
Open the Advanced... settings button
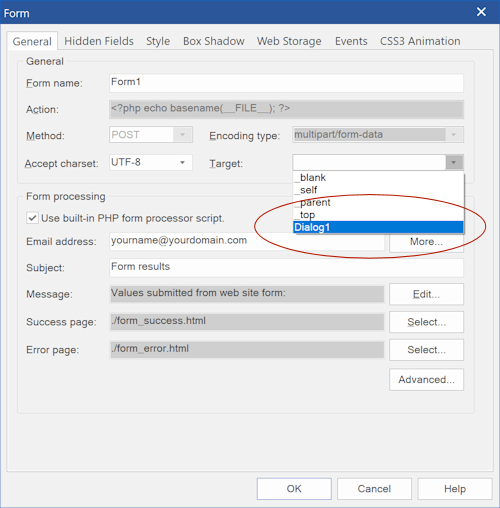point(426,379)
